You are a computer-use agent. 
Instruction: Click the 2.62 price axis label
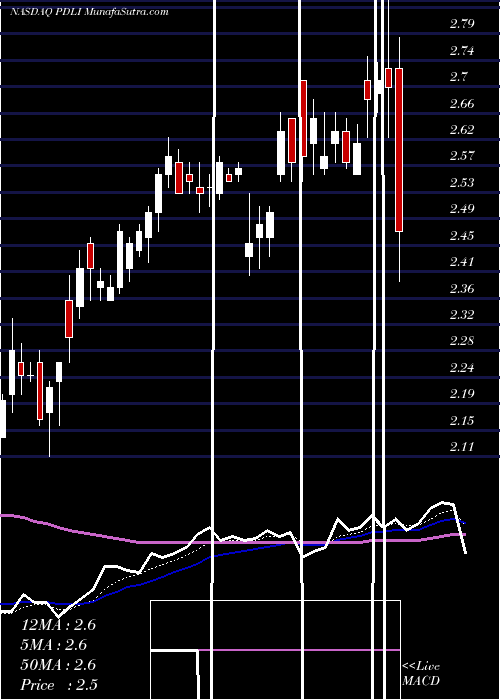point(462,130)
